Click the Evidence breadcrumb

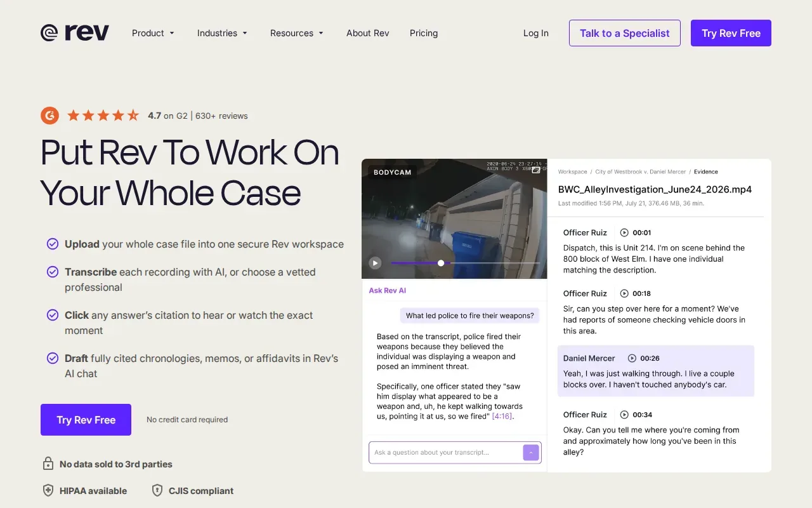point(706,172)
